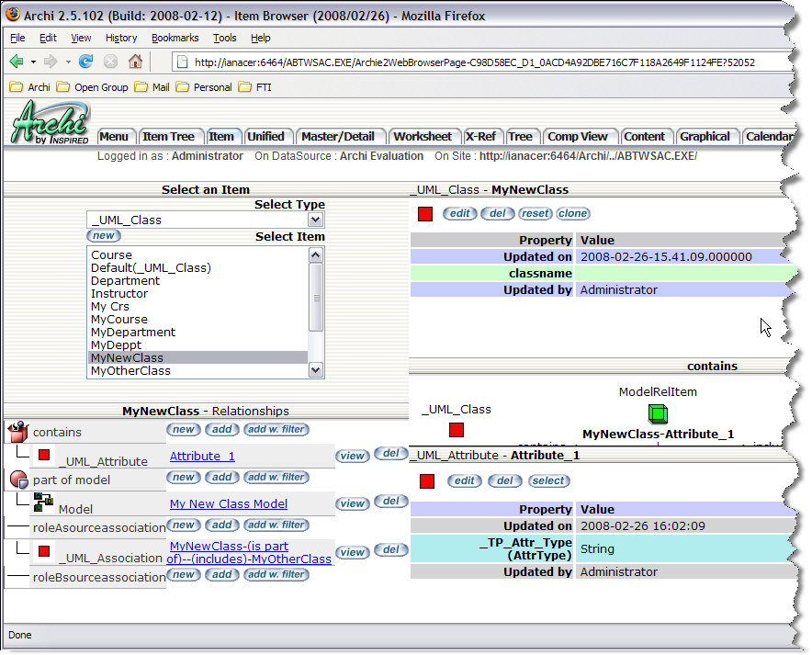Image resolution: width=812 pixels, height=655 pixels.
Task: Click the Firefox reload page icon
Action: pos(86,62)
